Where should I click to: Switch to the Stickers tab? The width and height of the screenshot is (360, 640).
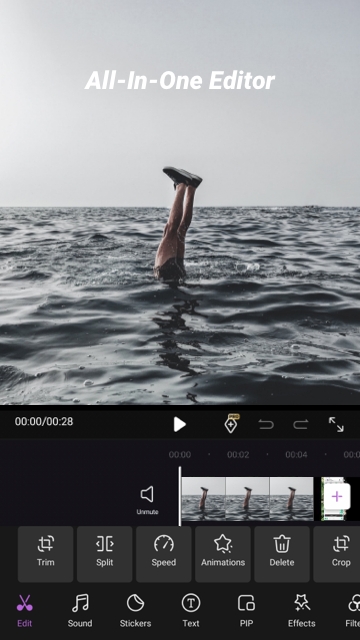coord(136,611)
